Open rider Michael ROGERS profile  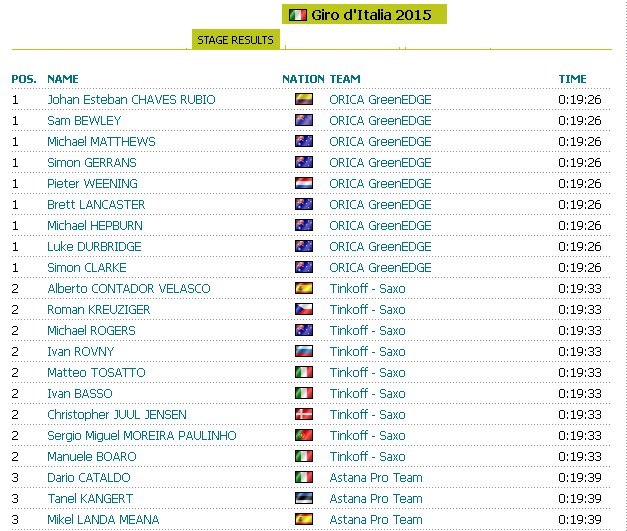91,330
